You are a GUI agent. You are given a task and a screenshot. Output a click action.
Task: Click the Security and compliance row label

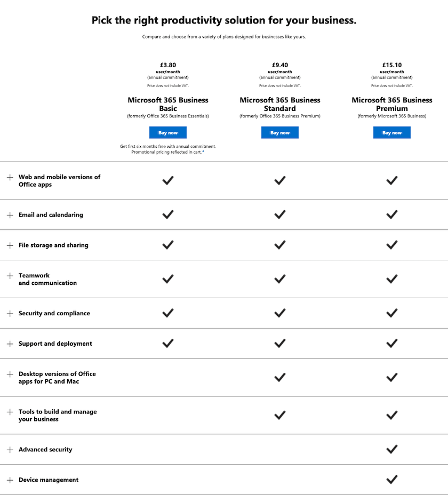point(54,314)
